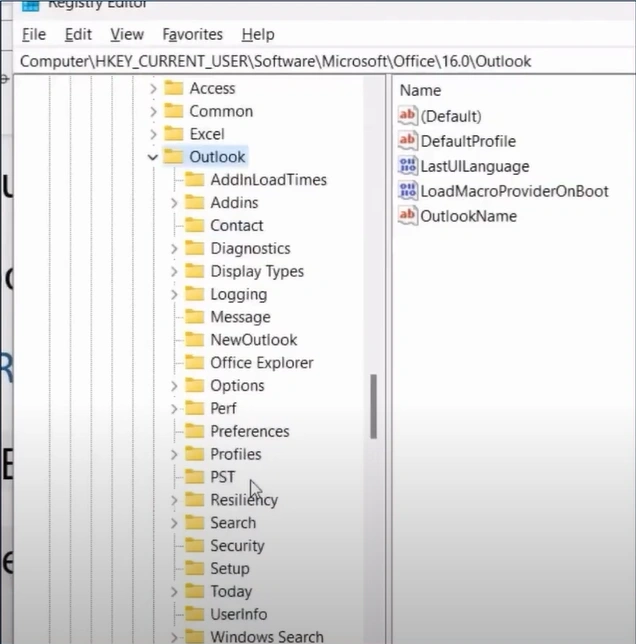This screenshot has height=644, width=636.
Task: Open the Favorites menu
Action: click(193, 34)
